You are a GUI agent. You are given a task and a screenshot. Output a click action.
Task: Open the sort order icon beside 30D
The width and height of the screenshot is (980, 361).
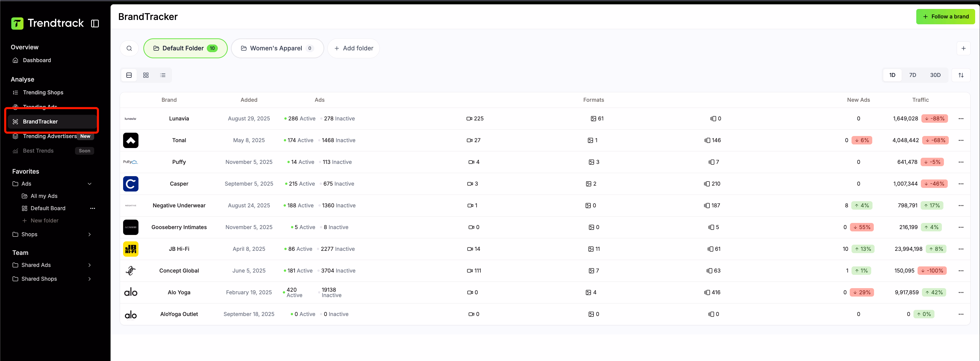click(x=961, y=75)
